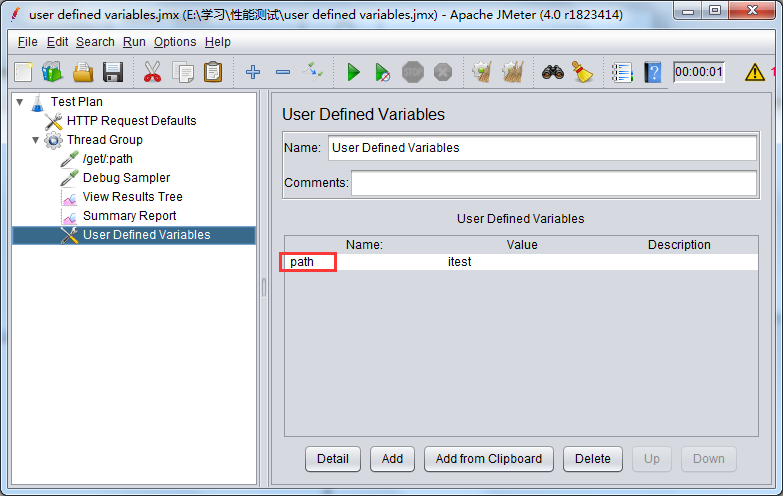Viewport: 783px width, 496px height.
Task: Clear all results with the double broom icon
Action: tap(512, 72)
